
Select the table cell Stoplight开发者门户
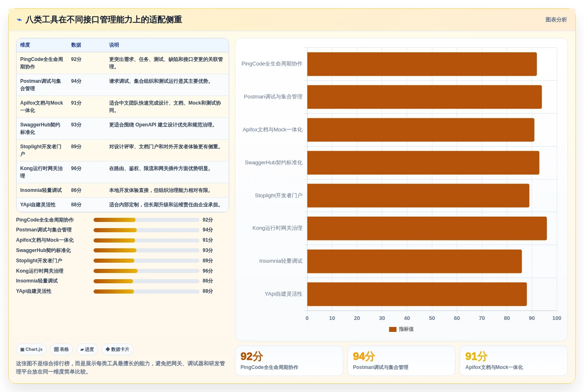coord(41,150)
